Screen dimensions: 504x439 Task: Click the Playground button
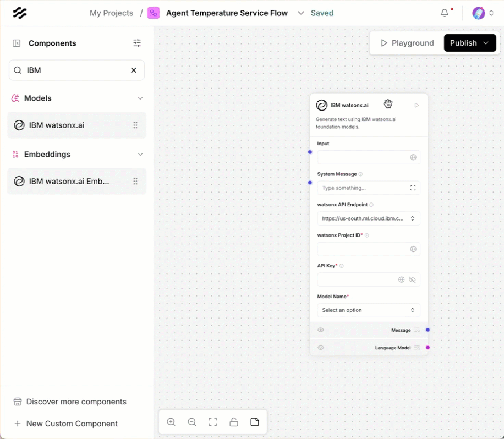pyautogui.click(x=407, y=43)
